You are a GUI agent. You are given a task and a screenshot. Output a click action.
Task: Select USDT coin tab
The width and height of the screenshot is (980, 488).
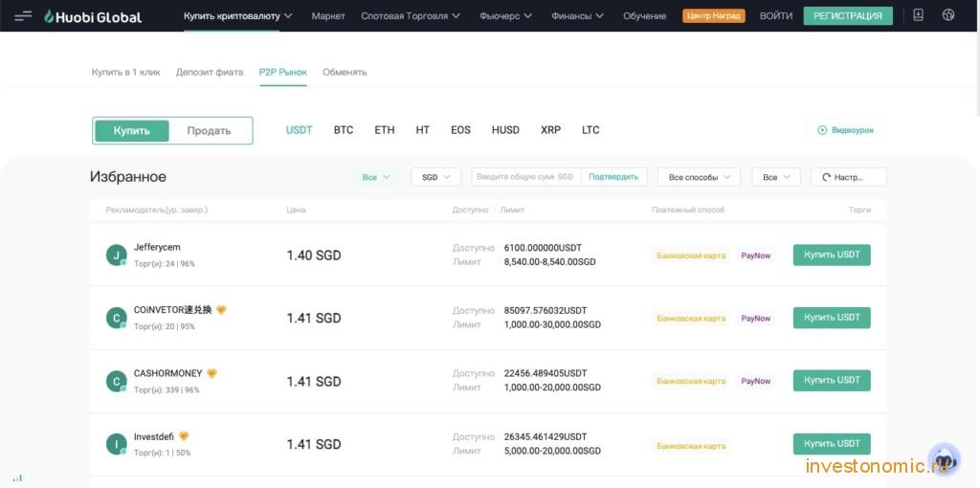click(300, 130)
